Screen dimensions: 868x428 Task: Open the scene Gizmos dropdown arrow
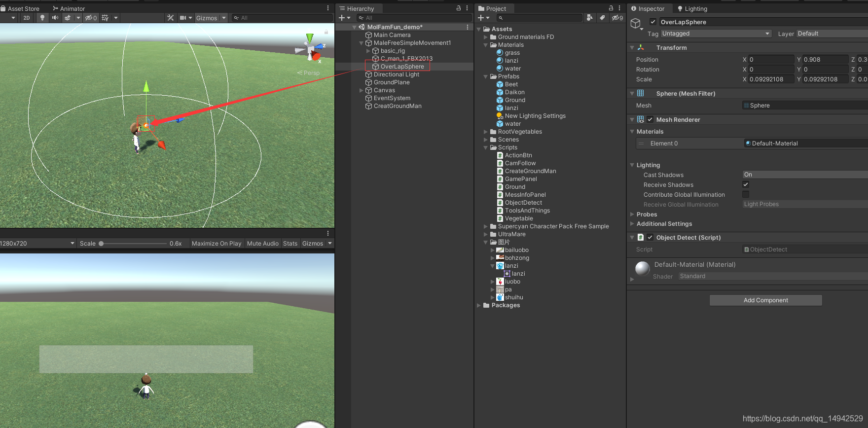pos(224,18)
